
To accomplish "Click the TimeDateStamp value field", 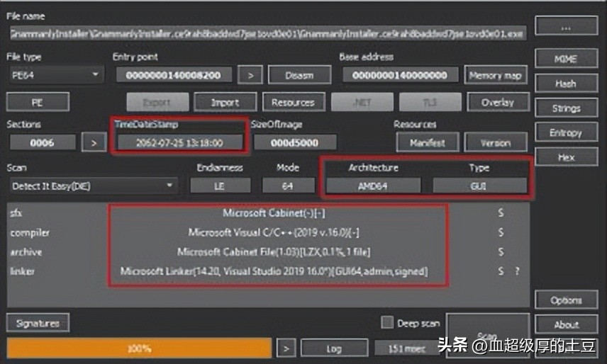I will [x=180, y=142].
